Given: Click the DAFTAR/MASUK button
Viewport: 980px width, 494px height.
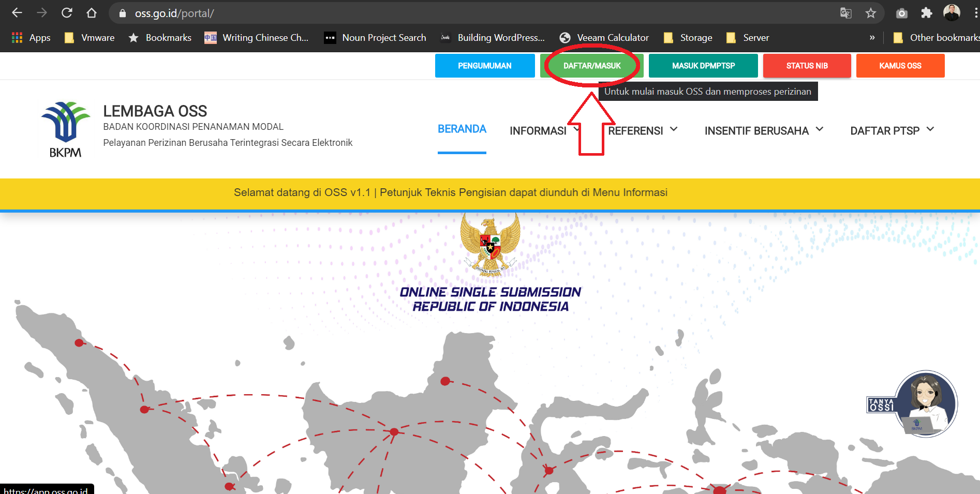Looking at the screenshot, I should coord(592,66).
